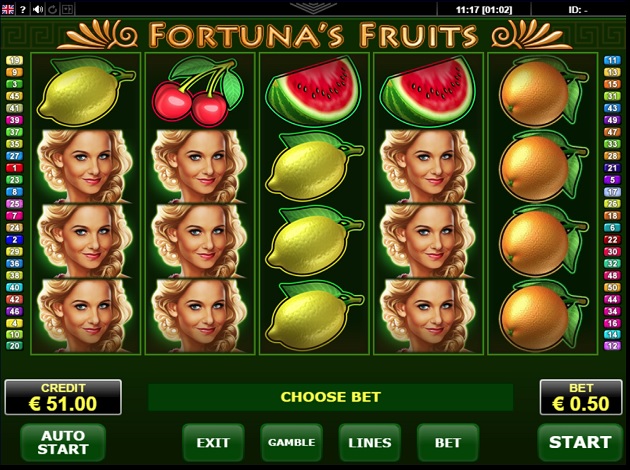630x470 pixels.
Task: Expand the top center pull-down chevron
Action: click(x=313, y=7)
